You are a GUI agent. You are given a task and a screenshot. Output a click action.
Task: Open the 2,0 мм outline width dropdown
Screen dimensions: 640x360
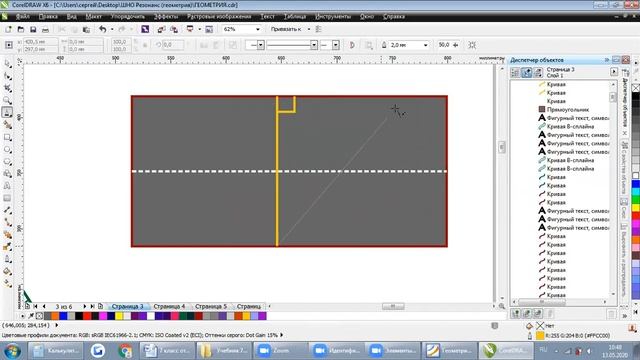(x=426, y=45)
